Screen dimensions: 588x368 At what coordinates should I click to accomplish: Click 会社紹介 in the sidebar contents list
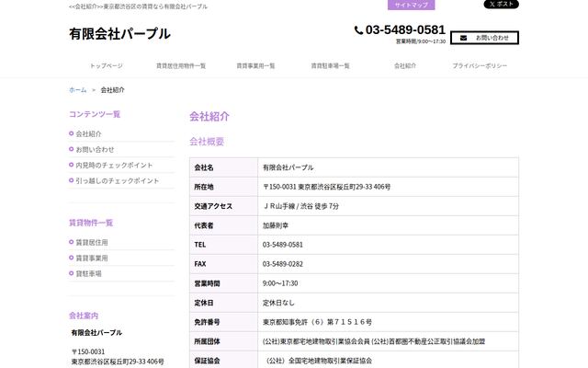tap(88, 134)
